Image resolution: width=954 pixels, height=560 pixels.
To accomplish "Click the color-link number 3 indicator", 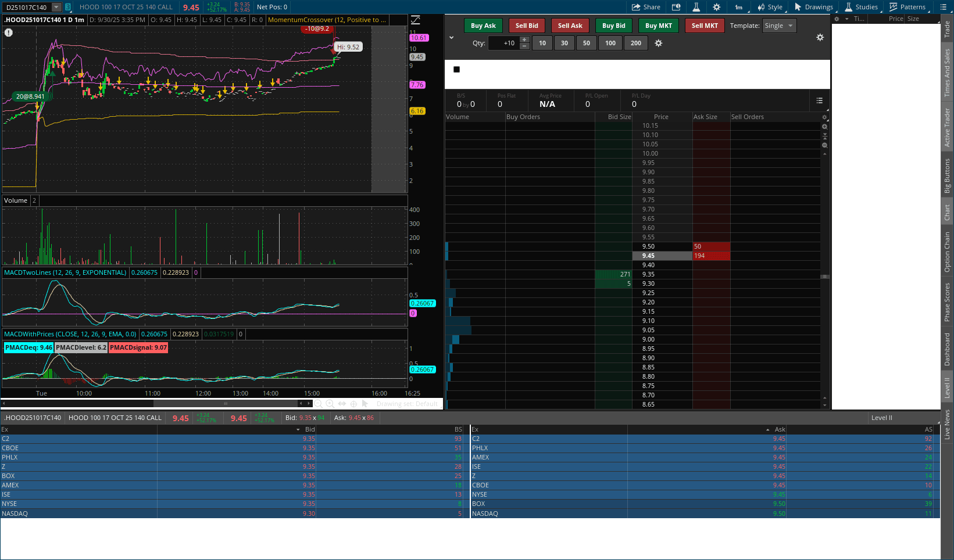I will tap(68, 7).
